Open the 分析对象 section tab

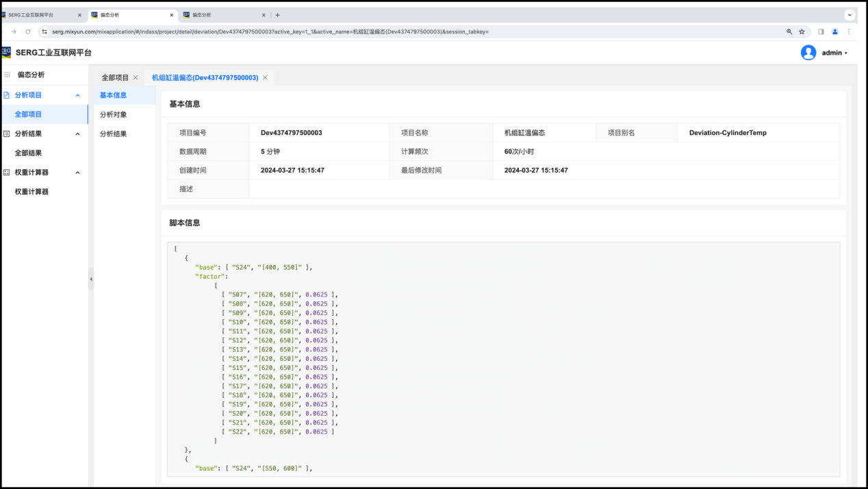click(114, 114)
